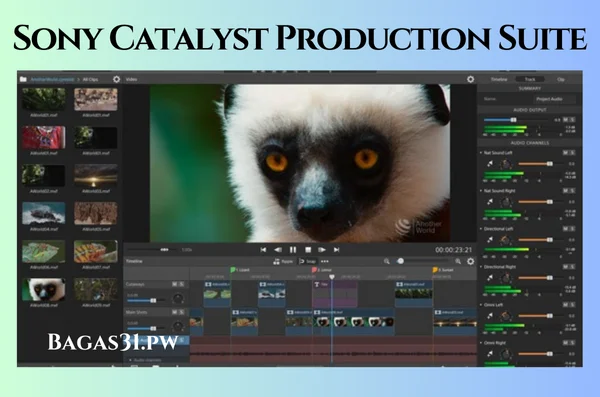Zoom out the timeline with magnifier icon
The height and width of the screenshot is (397, 600).
[x=387, y=261]
